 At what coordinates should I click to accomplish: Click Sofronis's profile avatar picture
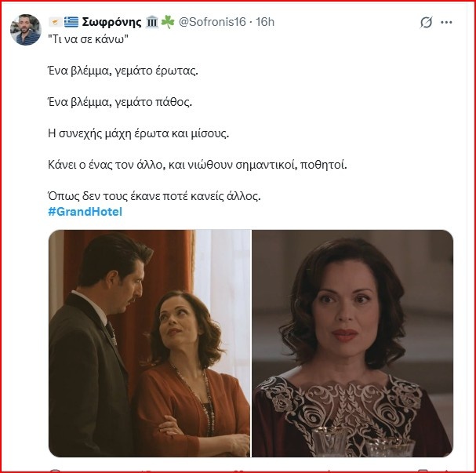pyautogui.click(x=25, y=30)
